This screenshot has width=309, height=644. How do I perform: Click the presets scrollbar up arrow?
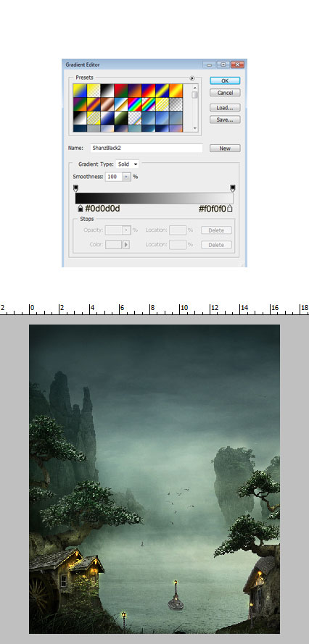point(195,88)
